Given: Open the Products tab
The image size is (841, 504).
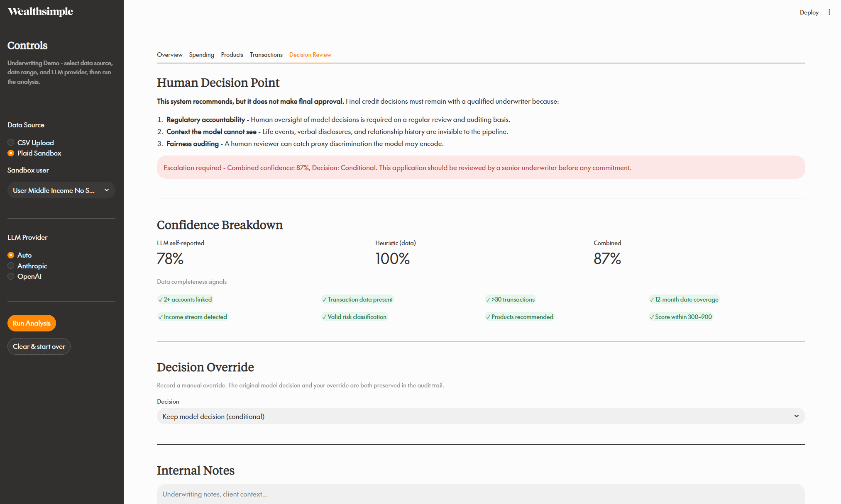Looking at the screenshot, I should [232, 55].
